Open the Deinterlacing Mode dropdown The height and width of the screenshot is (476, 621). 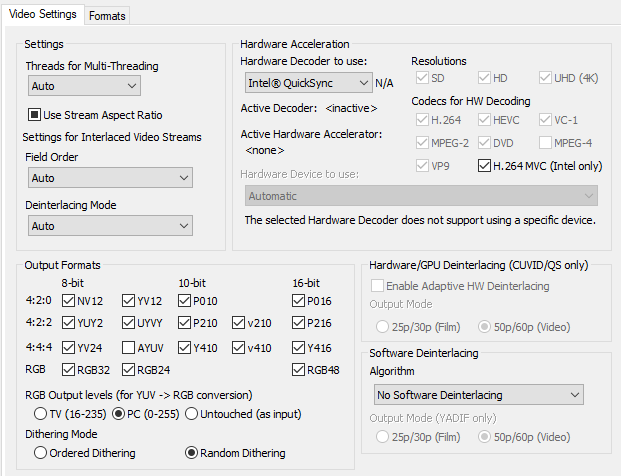[109, 227]
